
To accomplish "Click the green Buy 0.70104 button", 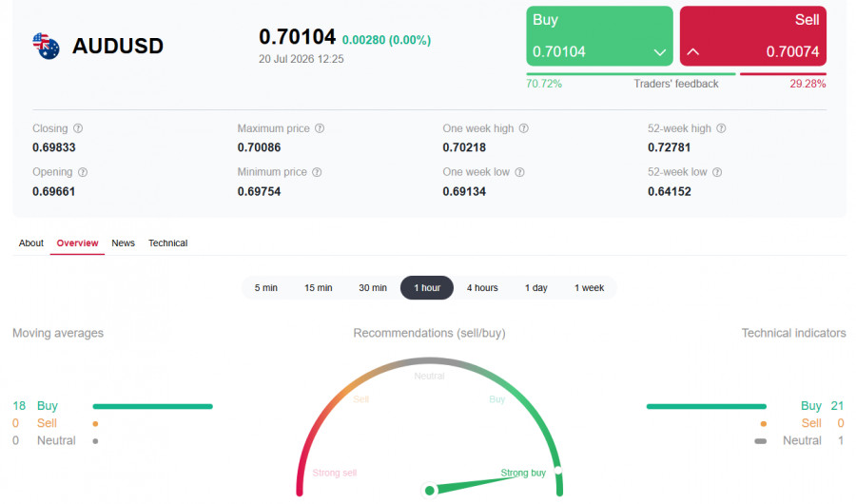I will (x=599, y=36).
